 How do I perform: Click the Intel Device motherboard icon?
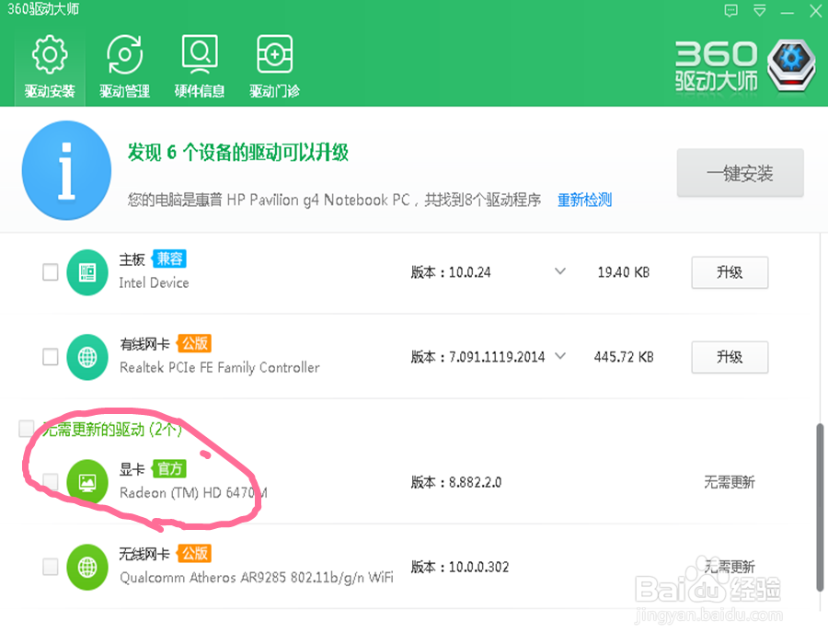tap(86, 272)
